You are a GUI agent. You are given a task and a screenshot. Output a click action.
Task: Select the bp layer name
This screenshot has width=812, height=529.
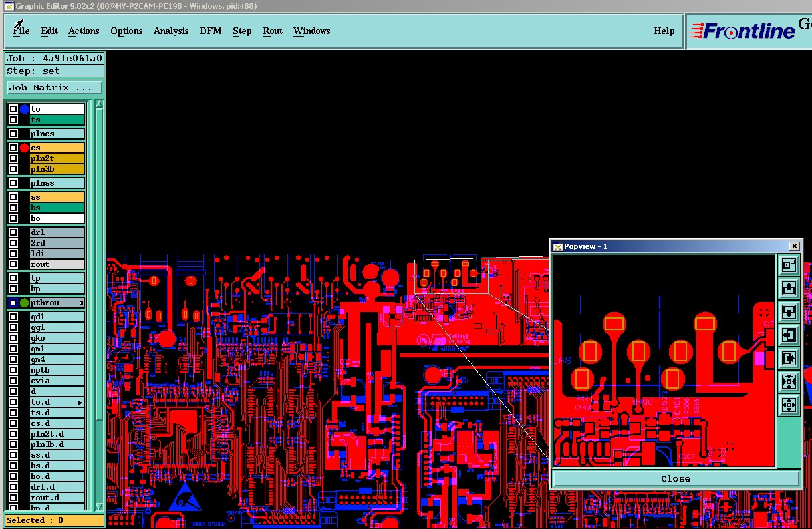click(x=57, y=289)
